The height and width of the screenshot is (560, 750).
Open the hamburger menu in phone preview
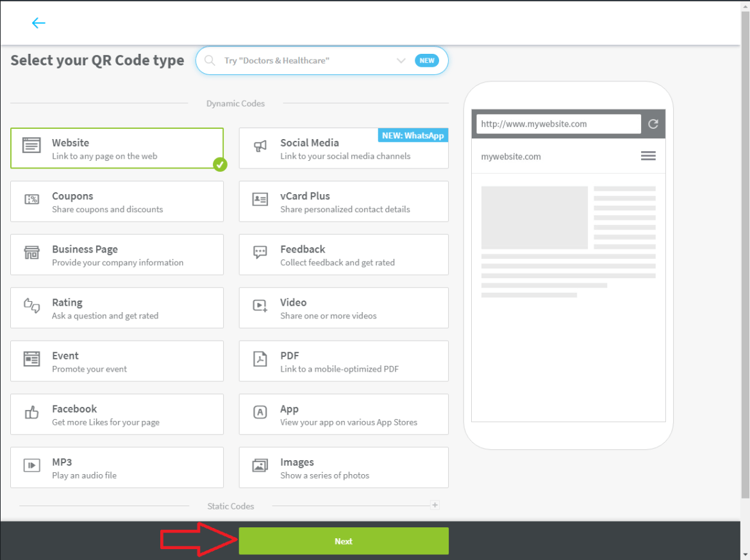pos(648,156)
